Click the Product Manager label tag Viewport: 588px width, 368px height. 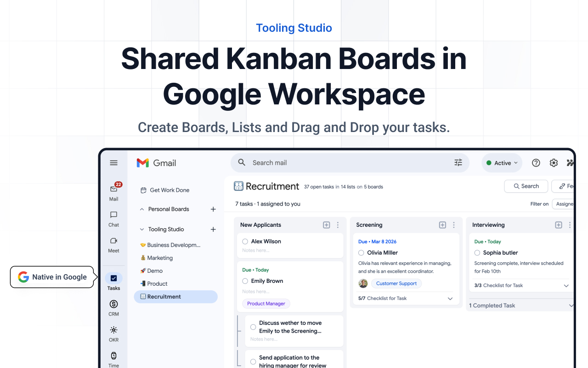point(266,304)
